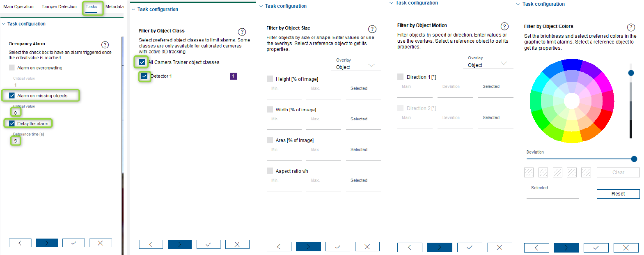The height and width of the screenshot is (255, 644).
Task: Open Filter by Object Motion help icon
Action: [504, 26]
